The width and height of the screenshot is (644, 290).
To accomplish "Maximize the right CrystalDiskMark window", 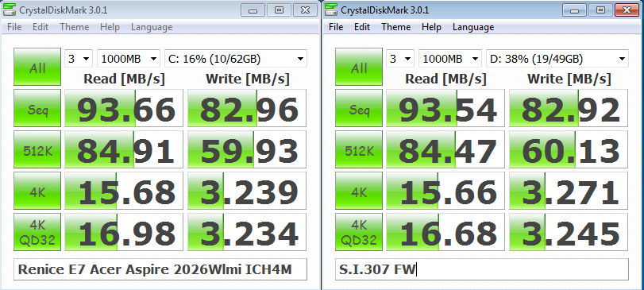I will click(x=601, y=10).
